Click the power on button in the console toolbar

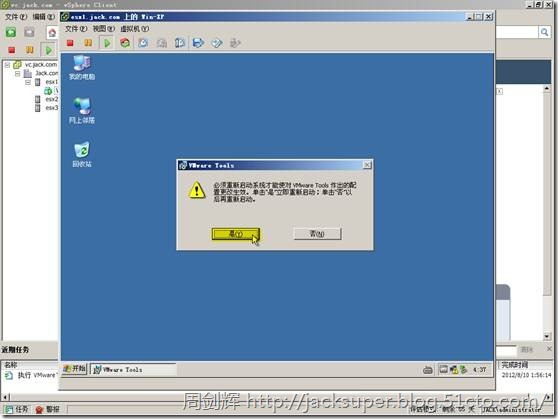(107, 43)
